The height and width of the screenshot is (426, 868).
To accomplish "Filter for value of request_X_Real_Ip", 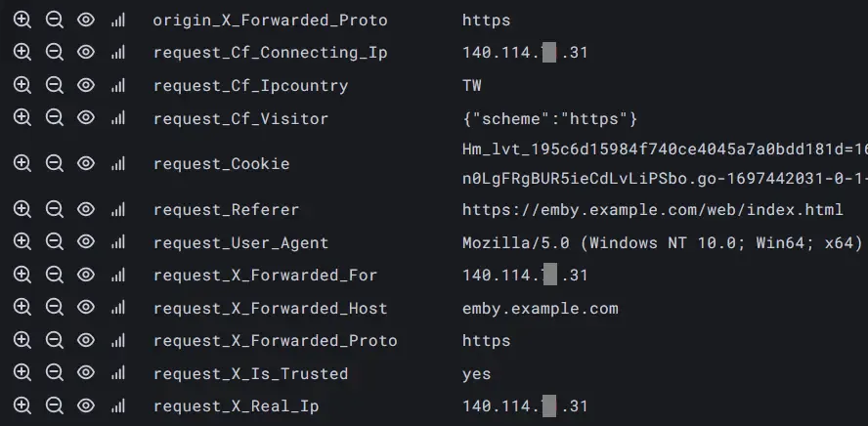I will pos(22,405).
